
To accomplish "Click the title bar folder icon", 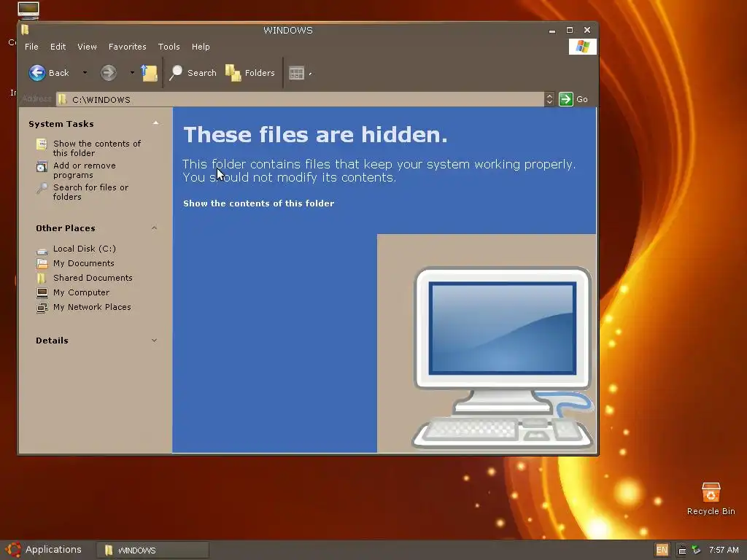I will pyautogui.click(x=25, y=30).
